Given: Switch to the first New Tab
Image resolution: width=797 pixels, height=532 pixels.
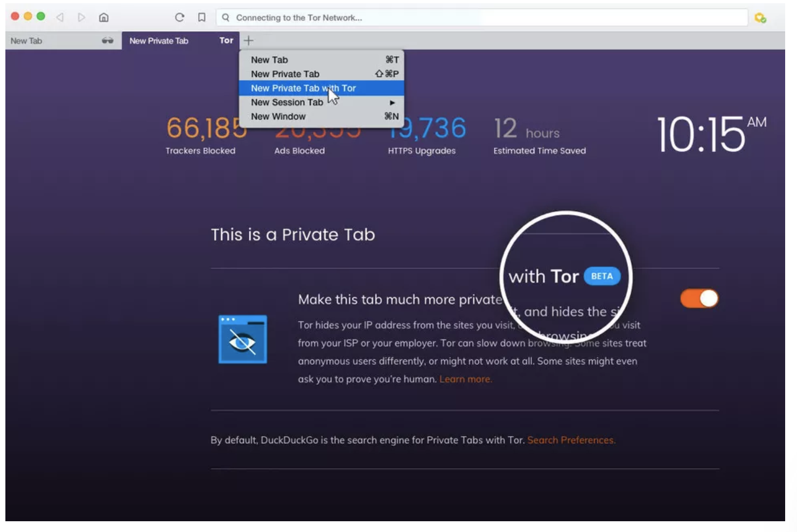Looking at the screenshot, I should 64,40.
